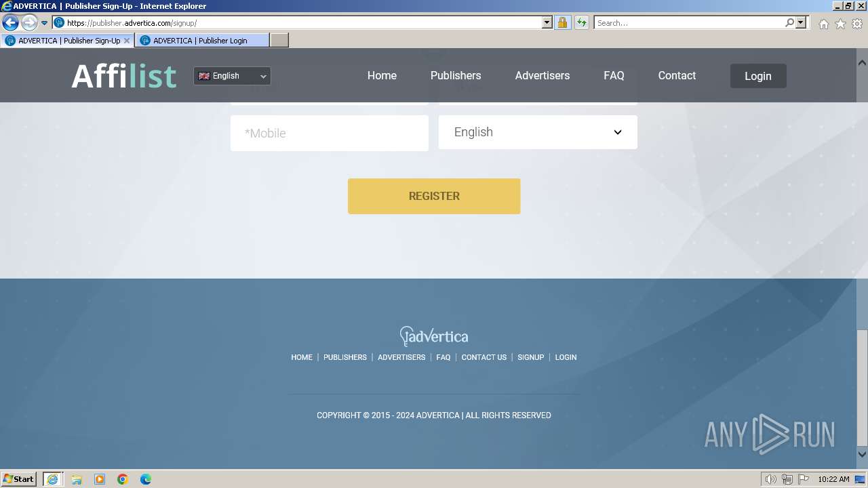Click the yellow REGISTER button
Screen dimensions: 868x488
(434, 196)
